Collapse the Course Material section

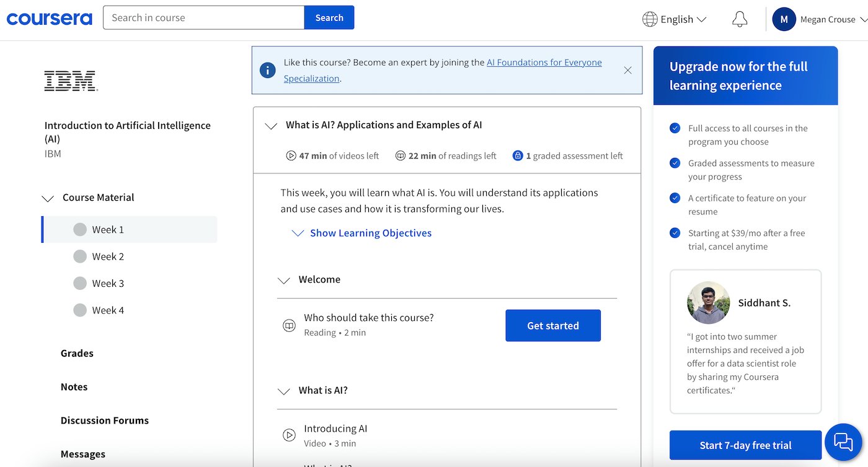click(x=48, y=198)
